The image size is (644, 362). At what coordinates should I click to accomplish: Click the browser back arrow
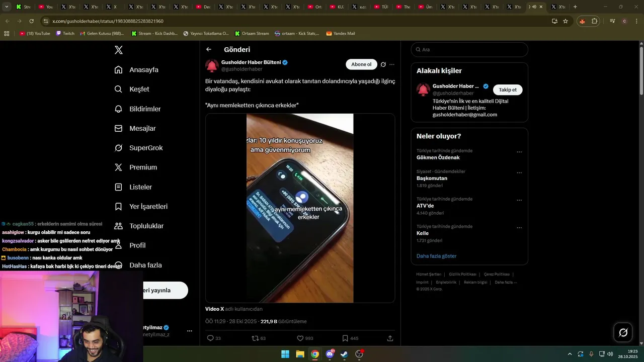click(7, 21)
